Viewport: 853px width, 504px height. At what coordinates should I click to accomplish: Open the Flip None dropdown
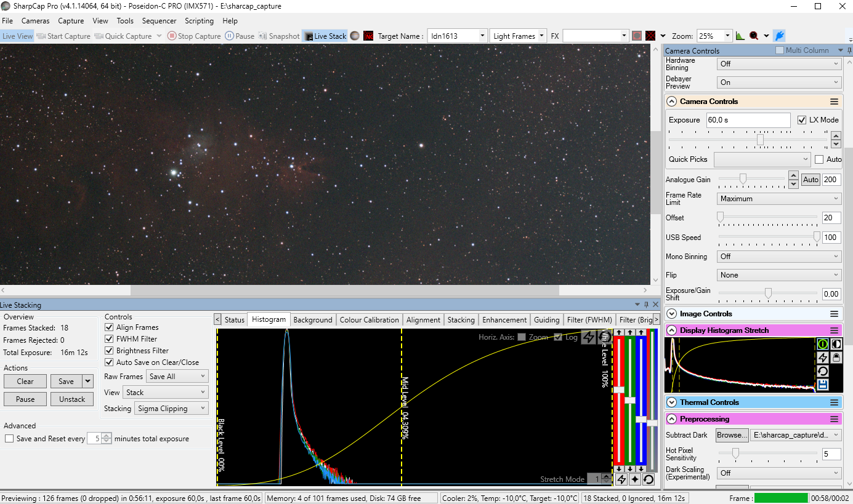coord(779,275)
